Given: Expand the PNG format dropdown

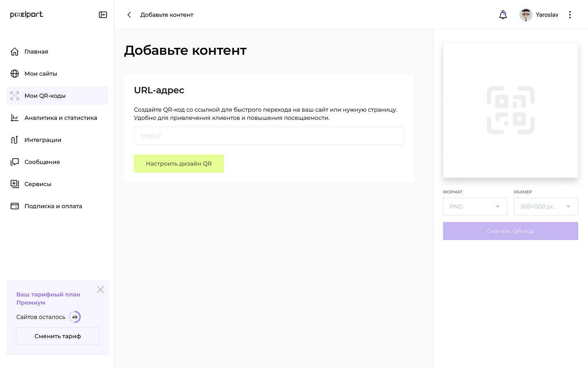Looking at the screenshot, I should click(x=475, y=206).
